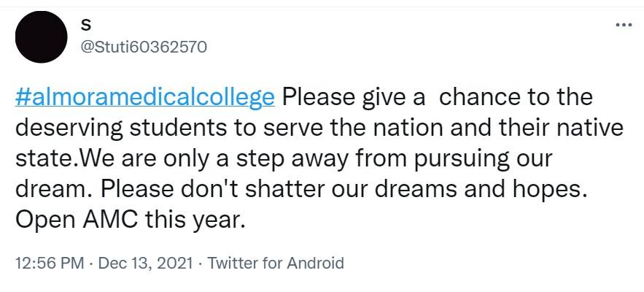Viewport: 644px width, 292px height.
Task: Click the sentence "Open AMC this year."
Action: pos(127,220)
